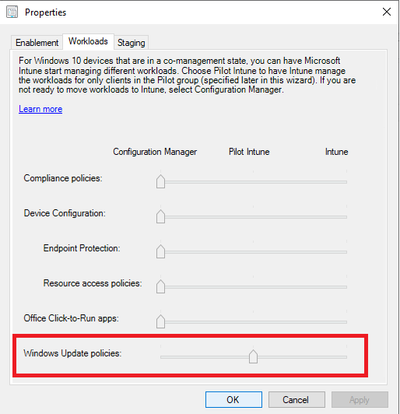The height and width of the screenshot is (414, 400).
Task: Click the Properties window icon in title bar
Action: point(12,12)
